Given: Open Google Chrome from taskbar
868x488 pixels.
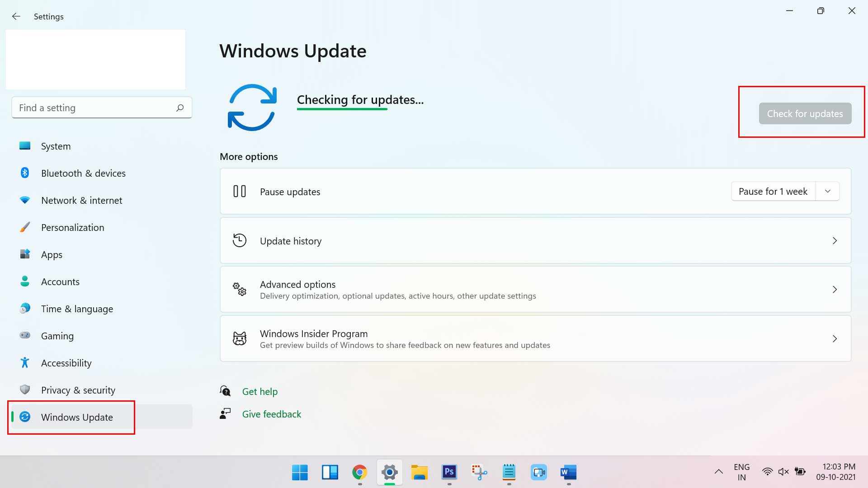Looking at the screenshot, I should pyautogui.click(x=359, y=473).
